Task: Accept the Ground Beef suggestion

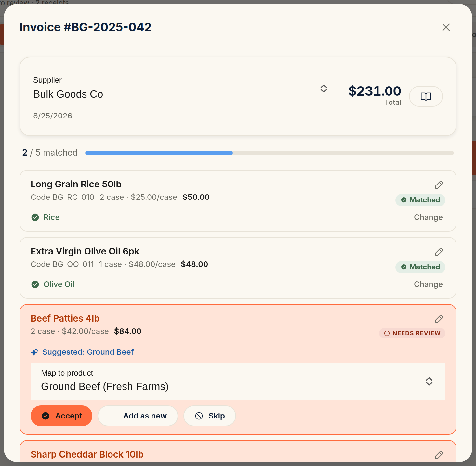Action: (61, 416)
